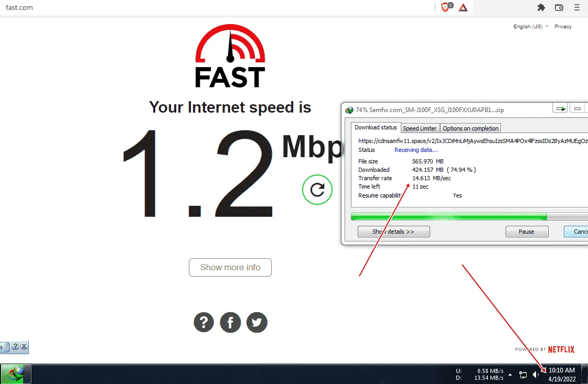Image resolution: width=588 pixels, height=384 pixels.
Task: Click the 'Receiving data...' status text
Action: pyautogui.click(x=416, y=150)
